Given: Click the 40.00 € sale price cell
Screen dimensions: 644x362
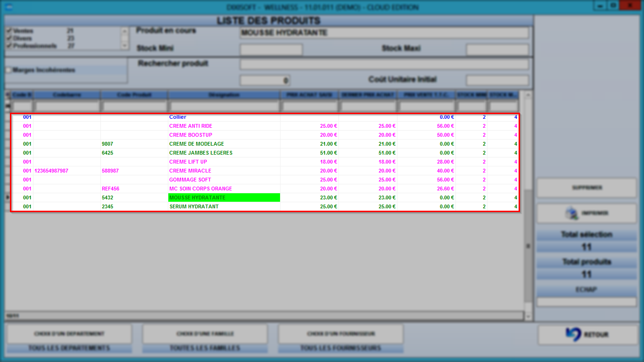Looking at the screenshot, I should coord(426,171).
